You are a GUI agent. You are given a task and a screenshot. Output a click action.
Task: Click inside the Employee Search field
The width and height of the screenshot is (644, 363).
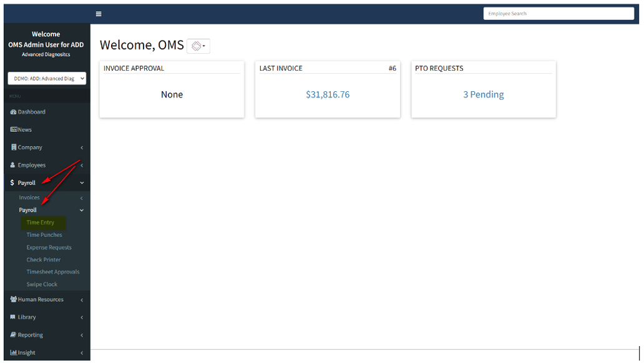coord(558,13)
